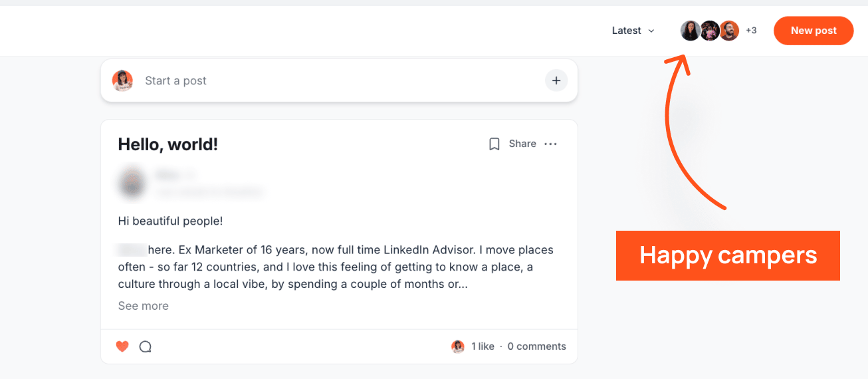Open the 0 comments link
Viewport: 868px width, 379px height.
[536, 346]
